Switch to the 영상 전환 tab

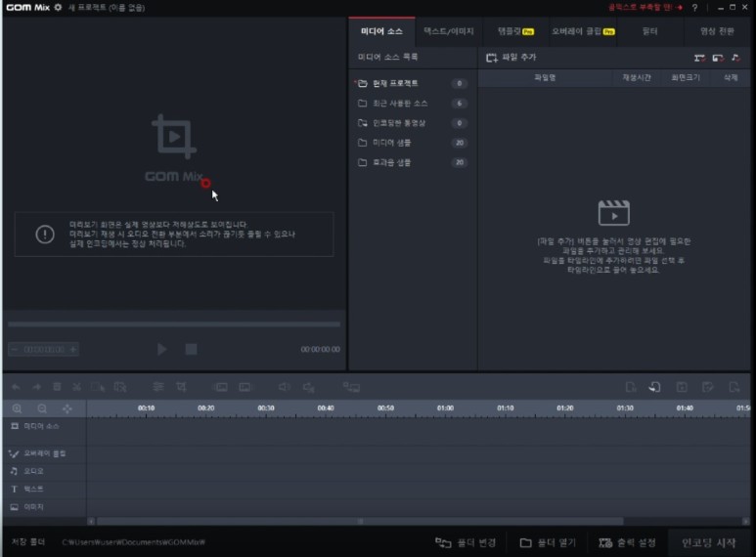(x=717, y=32)
